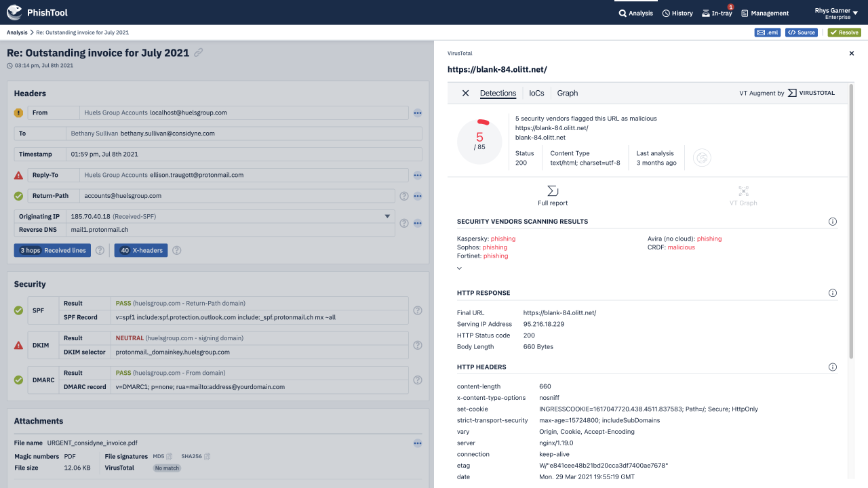
Task: Open help icon for DMARC result
Action: [x=418, y=380]
